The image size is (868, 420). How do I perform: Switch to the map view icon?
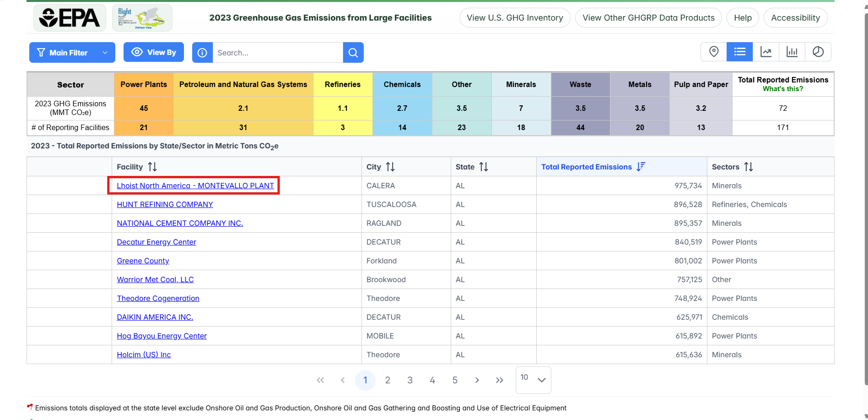[713, 52]
